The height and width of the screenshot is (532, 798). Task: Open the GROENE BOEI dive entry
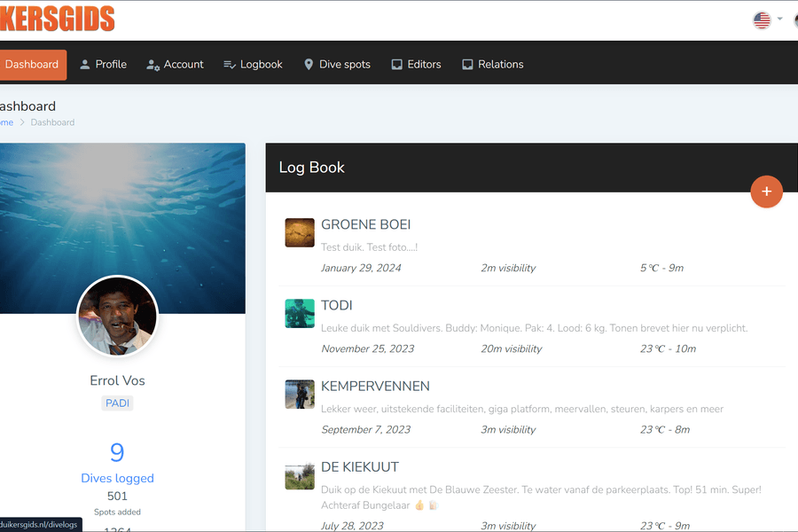tap(365, 224)
